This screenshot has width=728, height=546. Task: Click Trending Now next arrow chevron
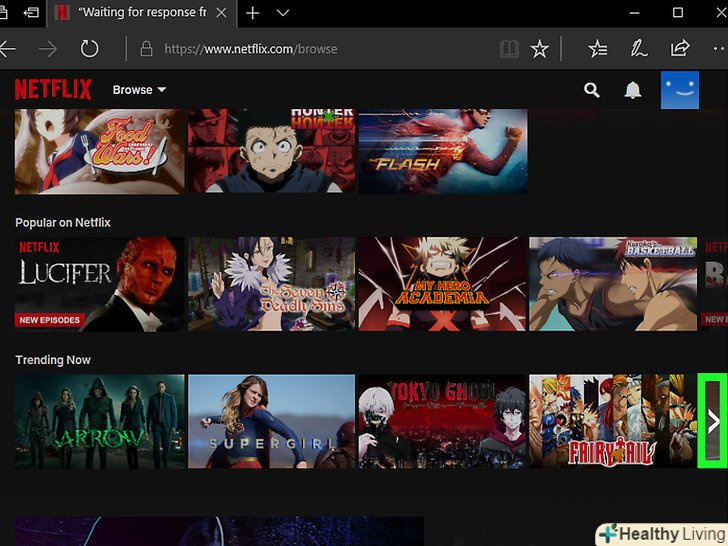[x=713, y=422]
